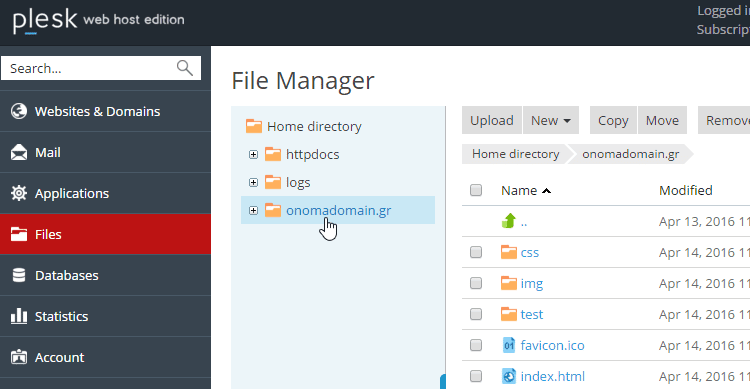The width and height of the screenshot is (750, 389).
Task: Select onomadomain.gr in the tree
Action: click(338, 210)
